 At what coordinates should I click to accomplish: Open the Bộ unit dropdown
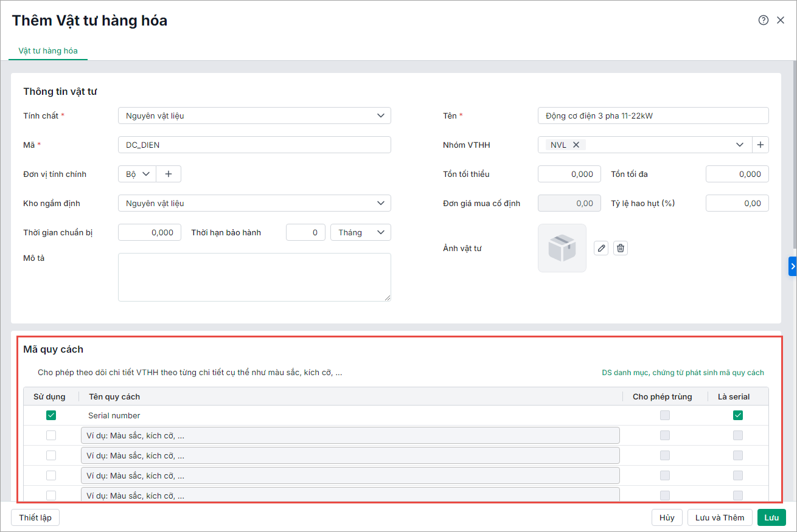[137, 174]
